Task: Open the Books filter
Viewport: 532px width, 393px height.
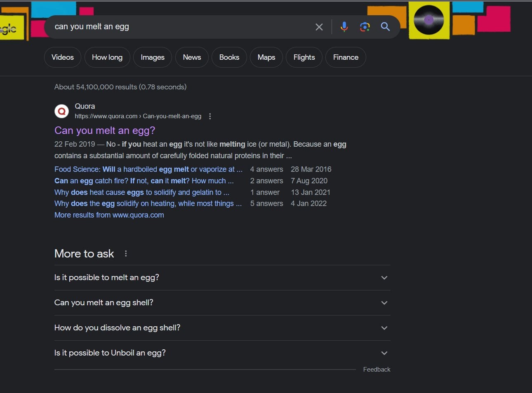Action: (229, 57)
